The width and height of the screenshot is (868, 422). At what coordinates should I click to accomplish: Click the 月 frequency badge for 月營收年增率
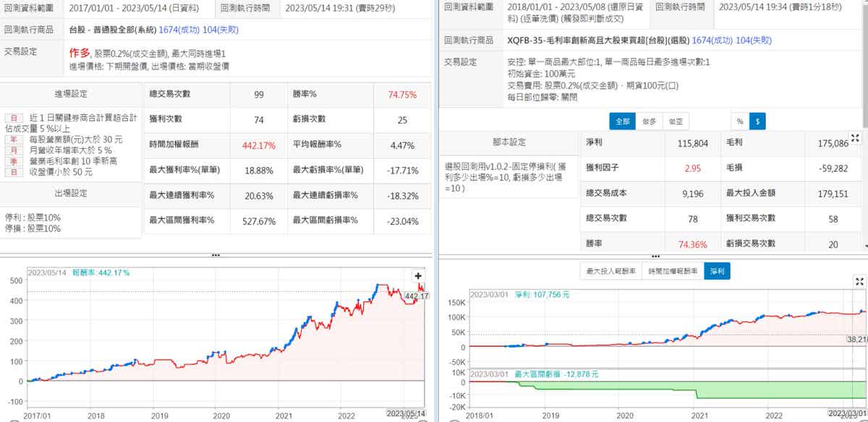tap(12, 150)
